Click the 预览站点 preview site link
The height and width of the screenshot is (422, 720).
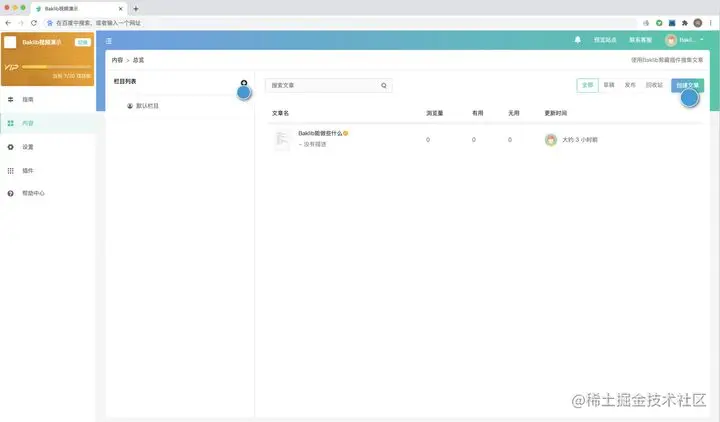(605, 40)
